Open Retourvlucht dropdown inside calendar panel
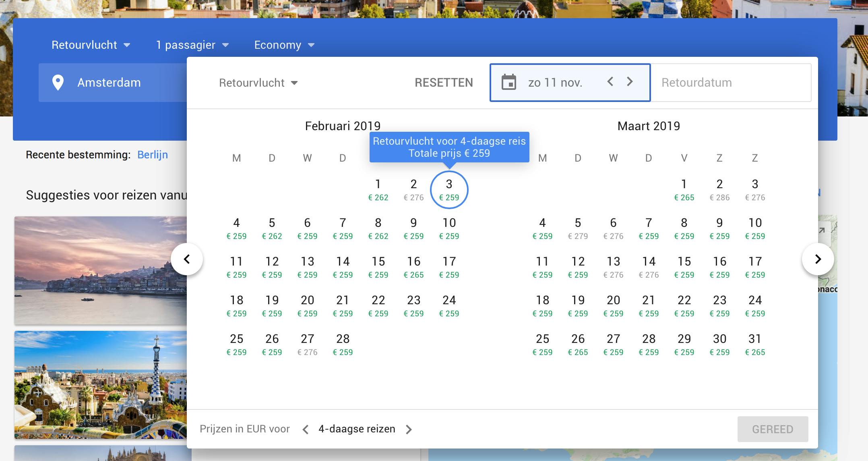This screenshot has width=868, height=461. click(258, 83)
